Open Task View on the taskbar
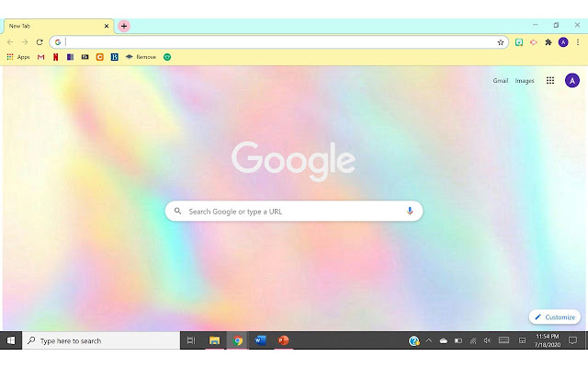 (191, 340)
